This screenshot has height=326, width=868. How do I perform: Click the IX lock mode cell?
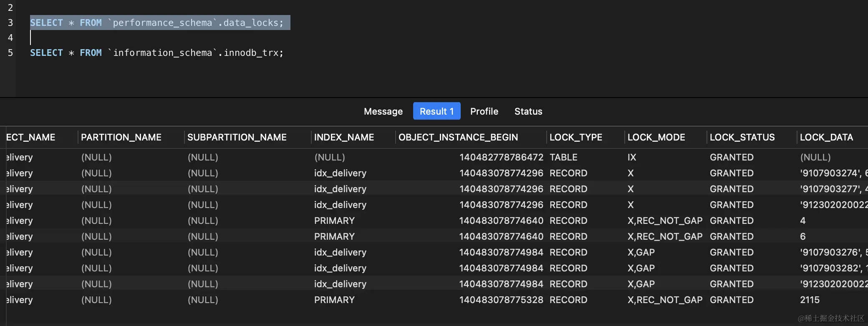(x=632, y=157)
